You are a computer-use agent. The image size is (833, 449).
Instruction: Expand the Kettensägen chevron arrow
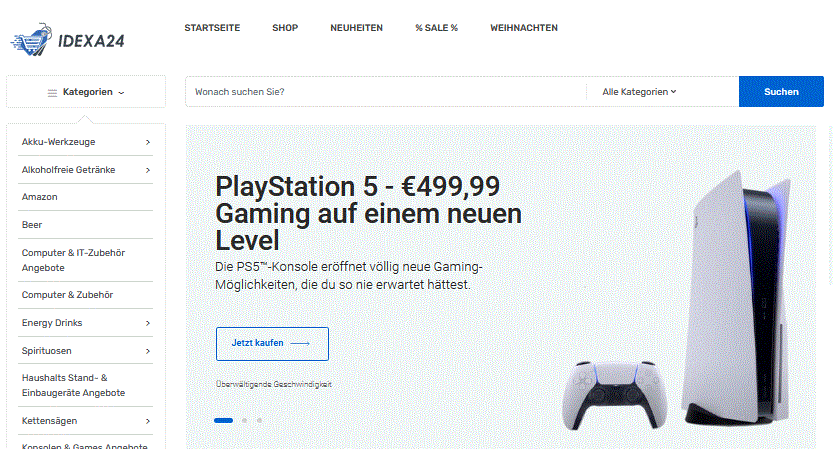pyautogui.click(x=148, y=421)
